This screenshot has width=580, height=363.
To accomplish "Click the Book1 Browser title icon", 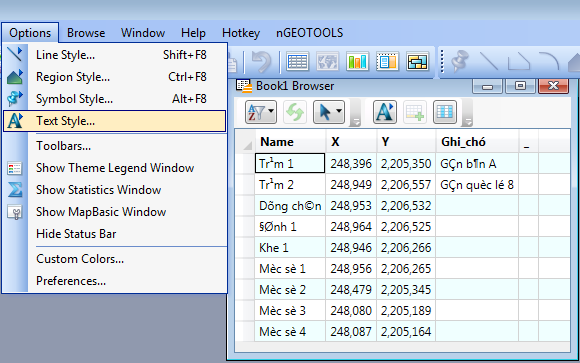I will pos(244,86).
